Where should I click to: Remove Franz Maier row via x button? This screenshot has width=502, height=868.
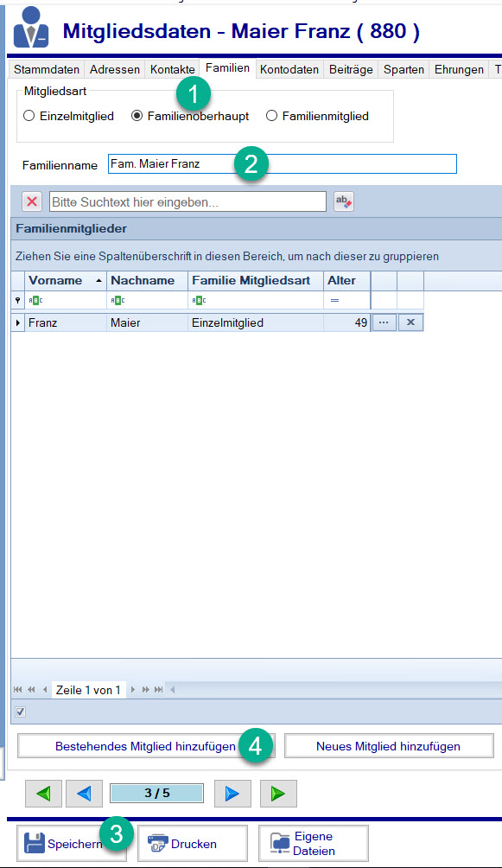click(410, 322)
